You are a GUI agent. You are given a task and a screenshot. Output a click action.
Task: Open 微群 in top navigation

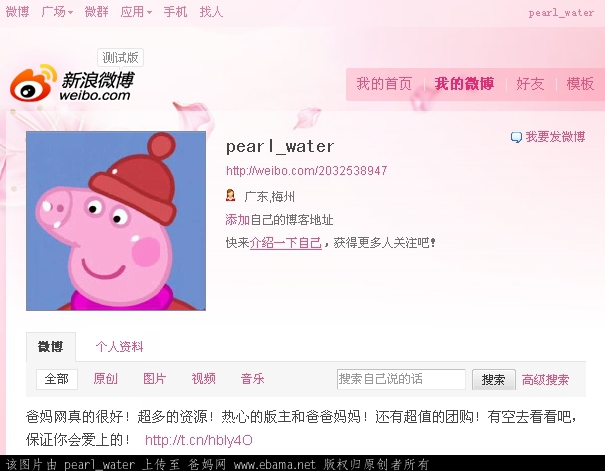96,12
